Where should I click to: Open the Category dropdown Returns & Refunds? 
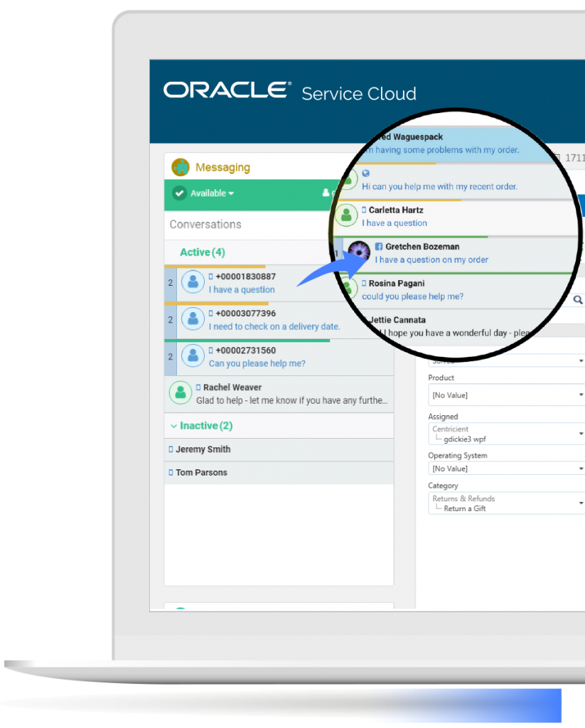coord(506,503)
